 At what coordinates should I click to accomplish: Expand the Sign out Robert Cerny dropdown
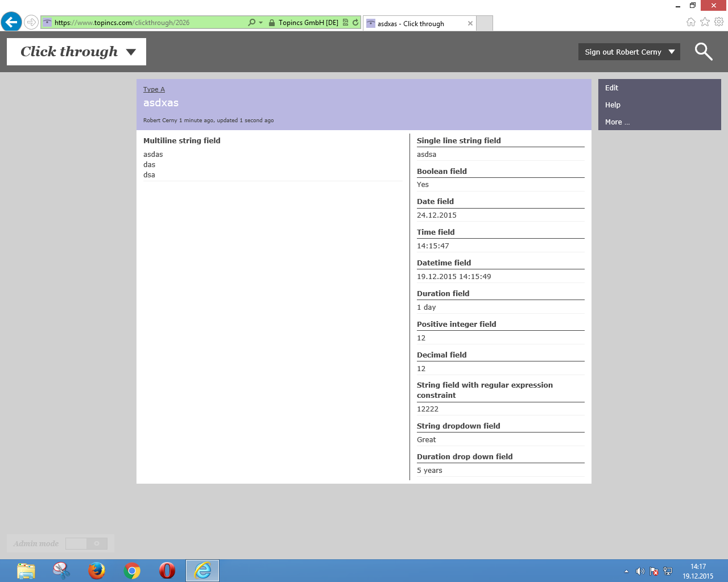click(672, 52)
